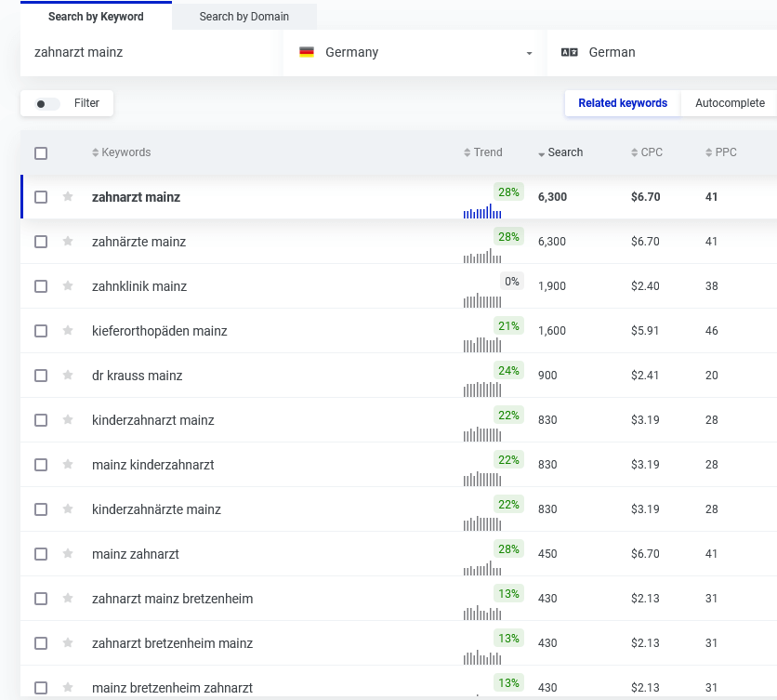Click the 1,900 search volume value
The height and width of the screenshot is (700, 777).
tap(552, 286)
